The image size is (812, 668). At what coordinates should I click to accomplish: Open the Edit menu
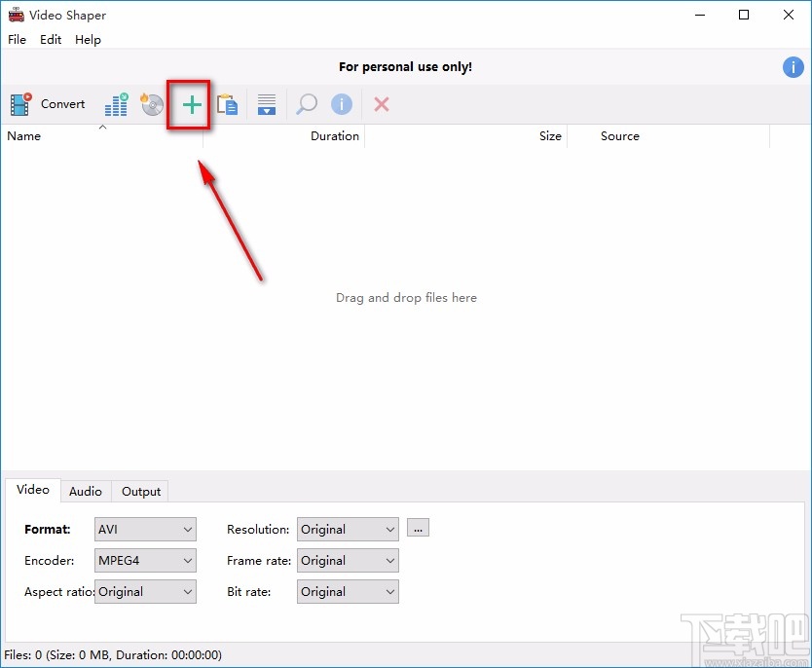click(51, 39)
